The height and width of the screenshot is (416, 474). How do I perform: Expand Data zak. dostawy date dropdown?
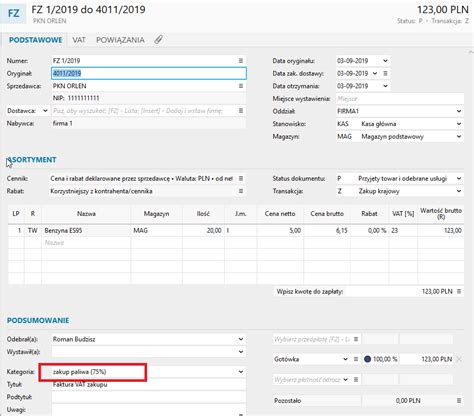point(375,73)
